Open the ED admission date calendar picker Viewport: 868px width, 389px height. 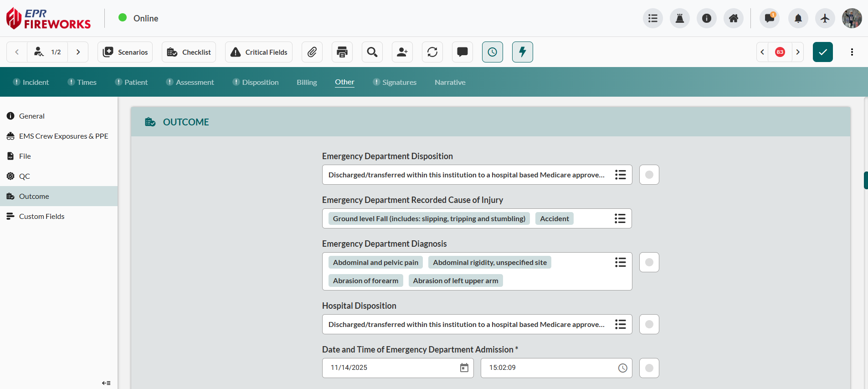pyautogui.click(x=464, y=368)
